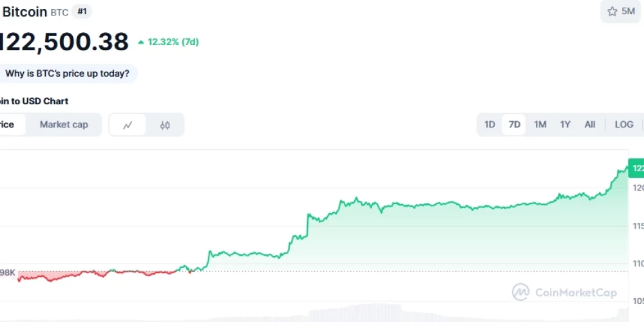Click the Bitcoin coin name heading
Image resolution: width=644 pixels, height=322 pixels.
pyautogui.click(x=26, y=12)
